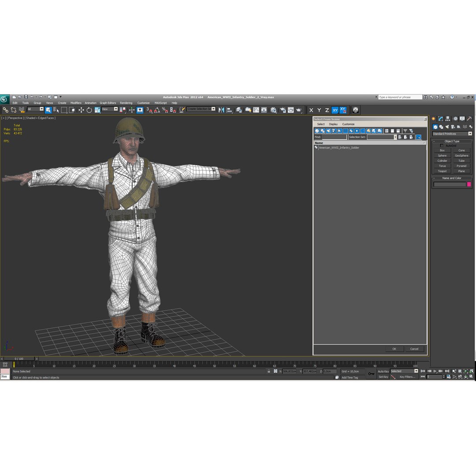
Task: Click Cancel in Select From Scene
Action: pos(414,349)
